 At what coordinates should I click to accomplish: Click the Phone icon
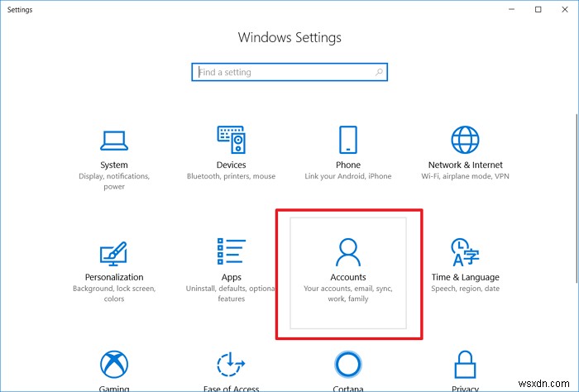[x=347, y=140]
